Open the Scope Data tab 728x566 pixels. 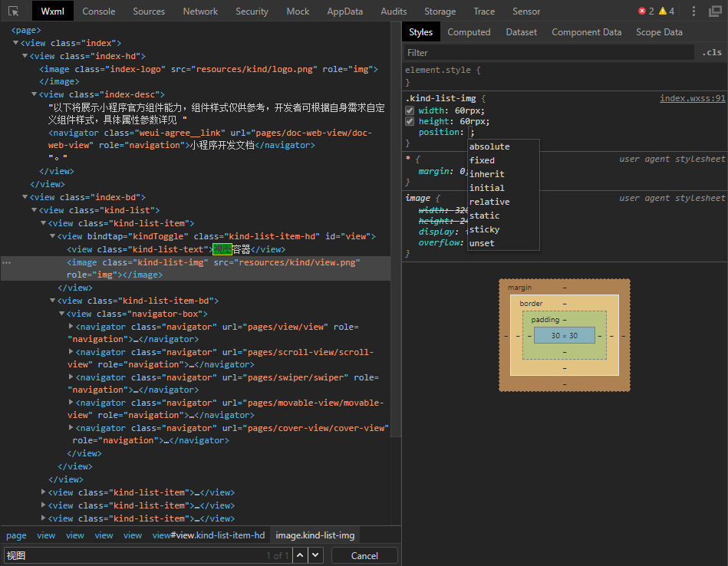(659, 32)
